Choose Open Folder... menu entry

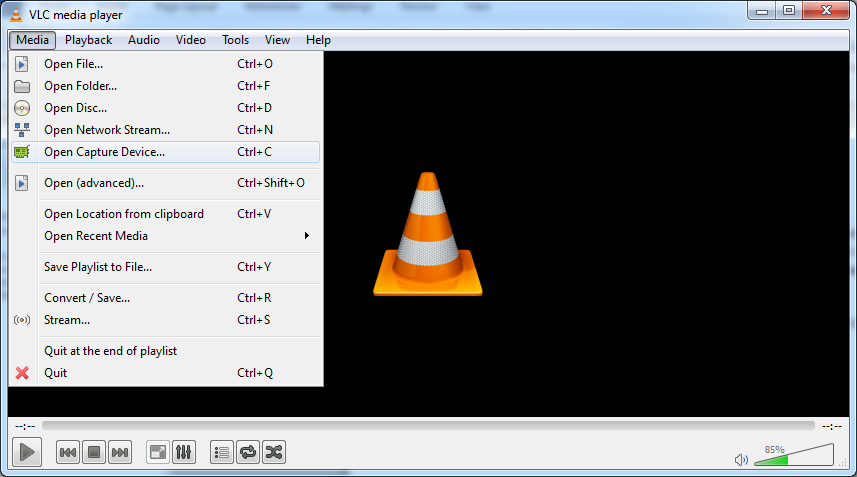click(166, 86)
